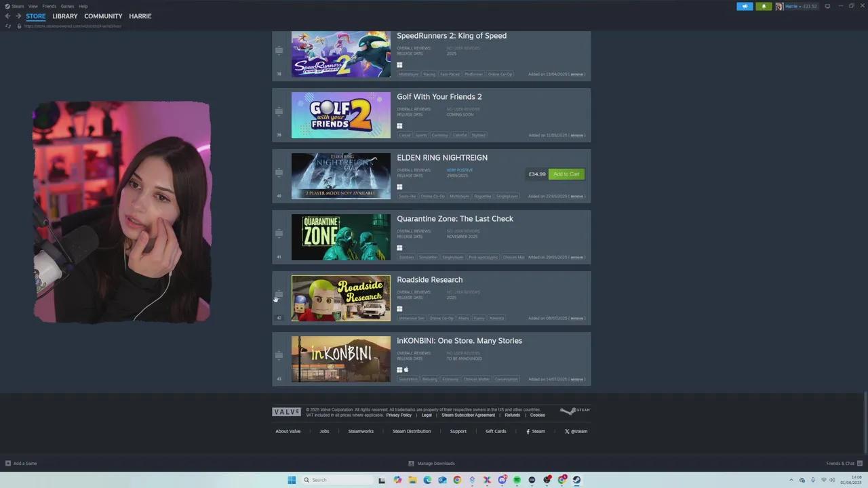Add ELDEN RING NIGHTREIGN to cart

(x=566, y=174)
